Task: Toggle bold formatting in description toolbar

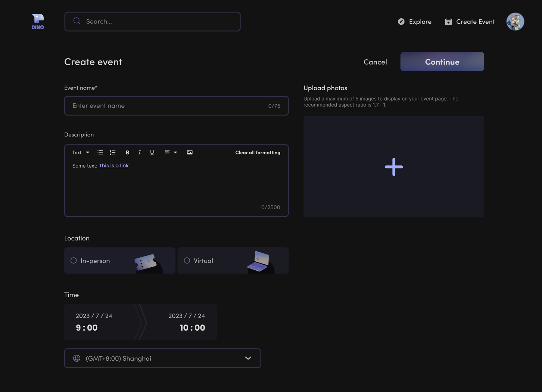Action: pos(127,152)
